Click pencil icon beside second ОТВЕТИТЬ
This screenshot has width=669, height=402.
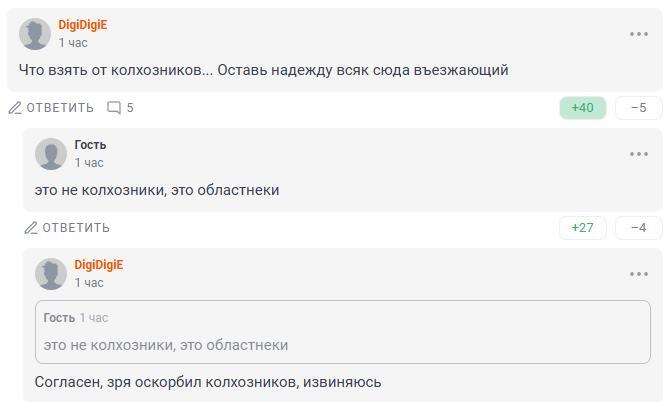click(31, 228)
